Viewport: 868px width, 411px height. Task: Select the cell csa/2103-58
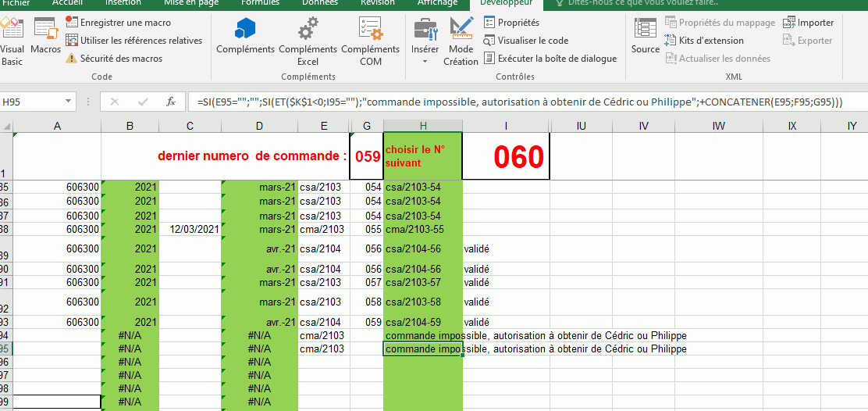423,302
